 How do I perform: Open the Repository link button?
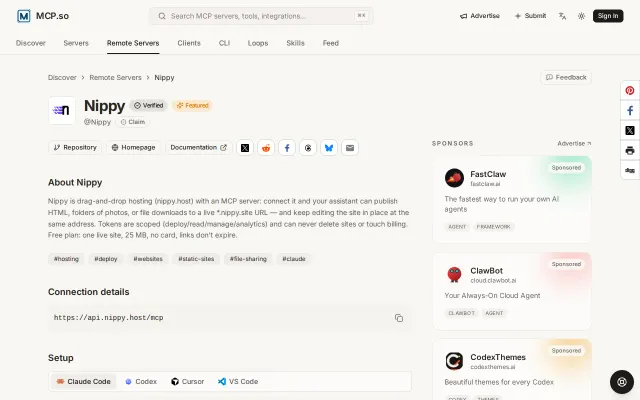(75, 148)
